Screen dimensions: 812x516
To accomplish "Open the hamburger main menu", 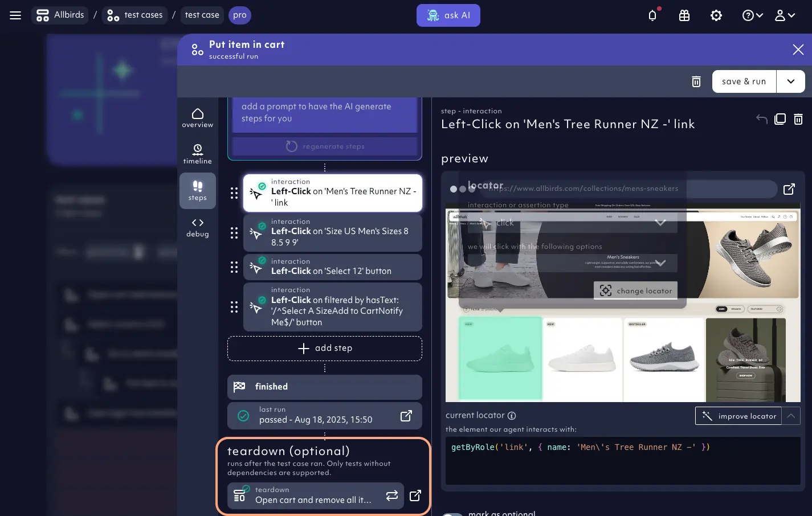I will (15, 15).
